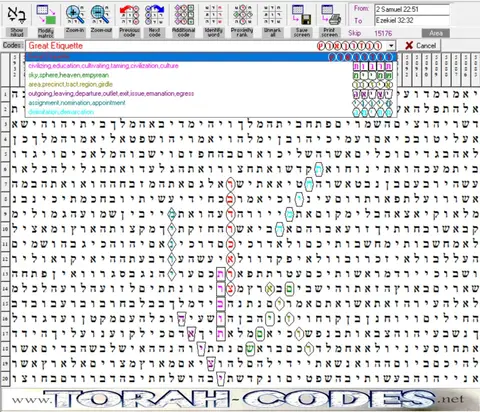
Task: Click the Save screen label button
Action: click(x=301, y=32)
